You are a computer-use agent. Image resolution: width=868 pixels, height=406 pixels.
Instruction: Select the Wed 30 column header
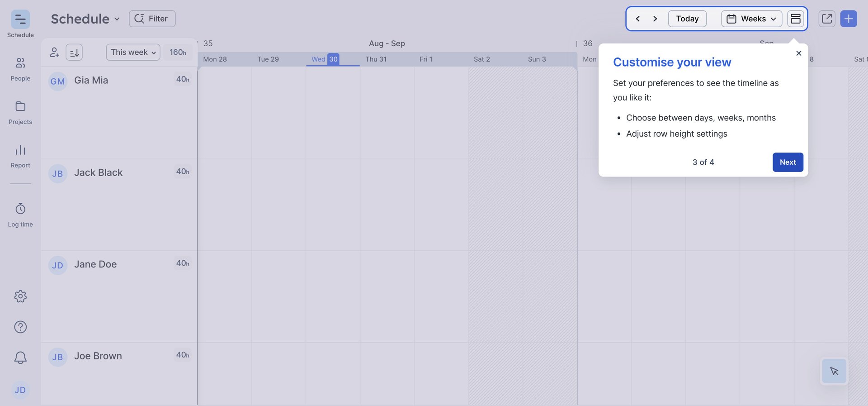coord(325,59)
